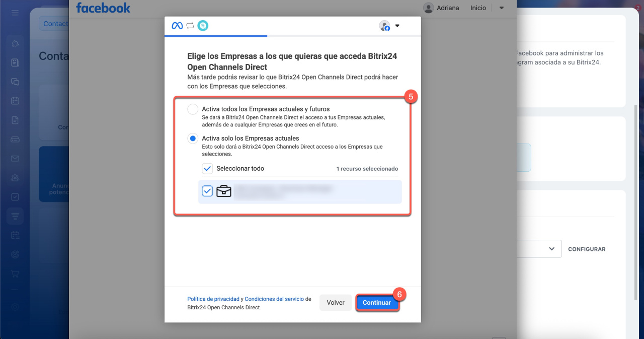The width and height of the screenshot is (644, 339).
Task: Open the dropdown arrow next to Inicio
Action: (x=501, y=8)
